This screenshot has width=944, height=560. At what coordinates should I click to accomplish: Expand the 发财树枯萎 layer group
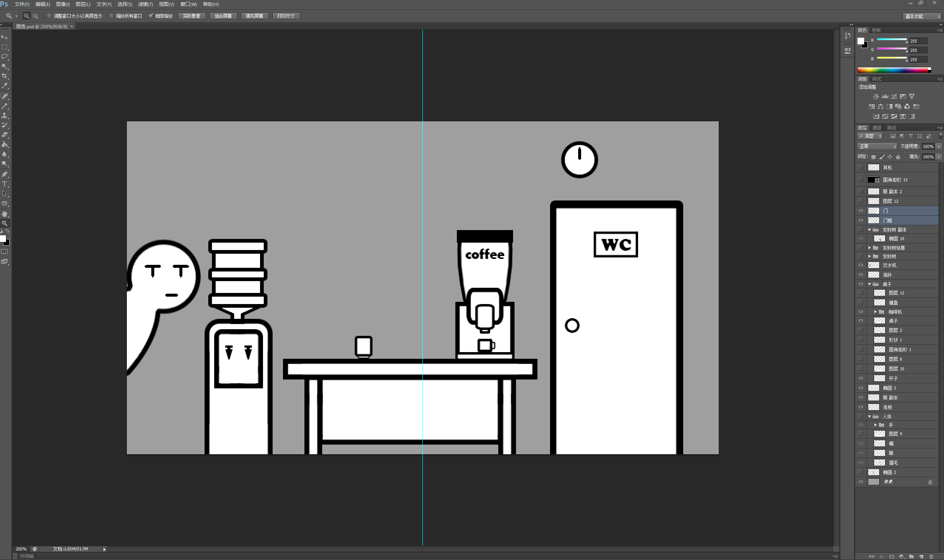(870, 248)
